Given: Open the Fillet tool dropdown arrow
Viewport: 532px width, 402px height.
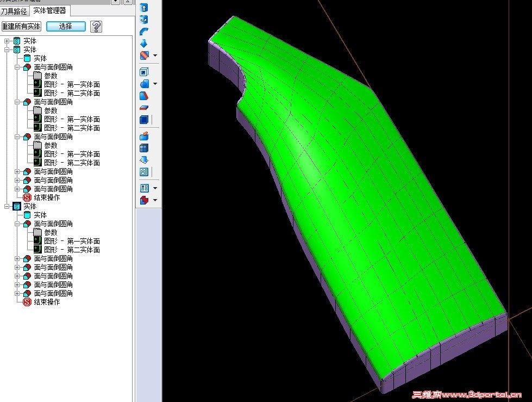Looking at the screenshot, I should tap(155, 55).
